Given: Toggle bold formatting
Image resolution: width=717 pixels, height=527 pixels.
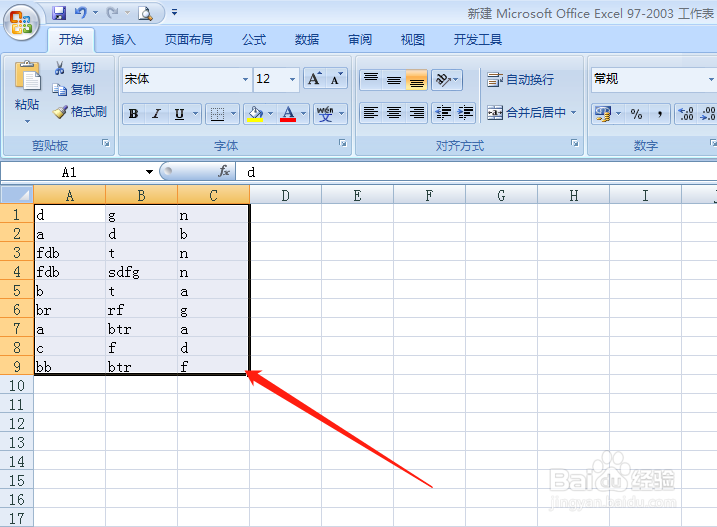Looking at the screenshot, I should (x=134, y=113).
